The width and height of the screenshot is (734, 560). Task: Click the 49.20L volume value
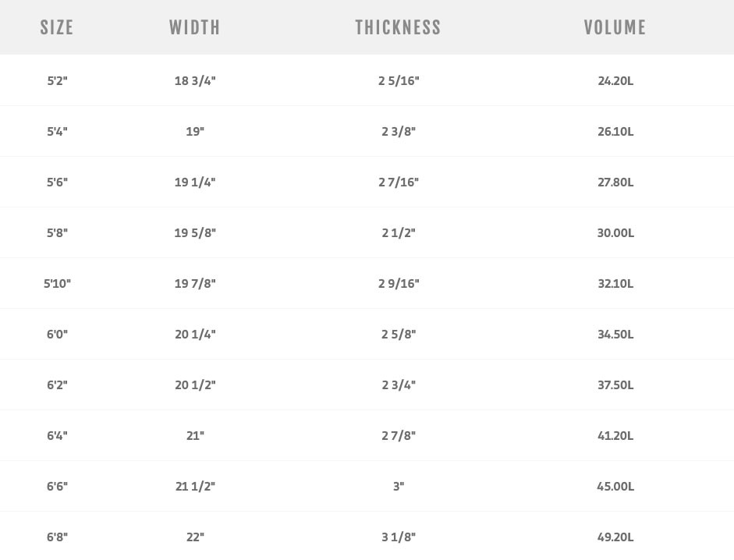pyautogui.click(x=615, y=537)
